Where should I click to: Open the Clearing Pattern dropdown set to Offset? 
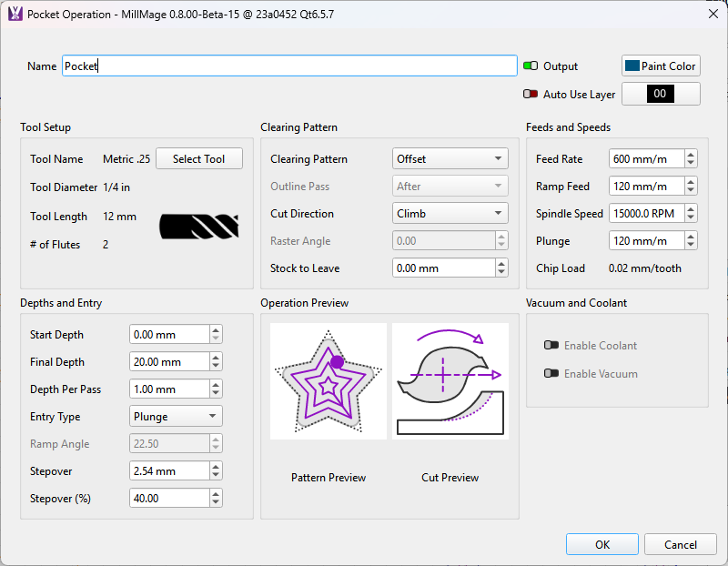pyautogui.click(x=450, y=159)
